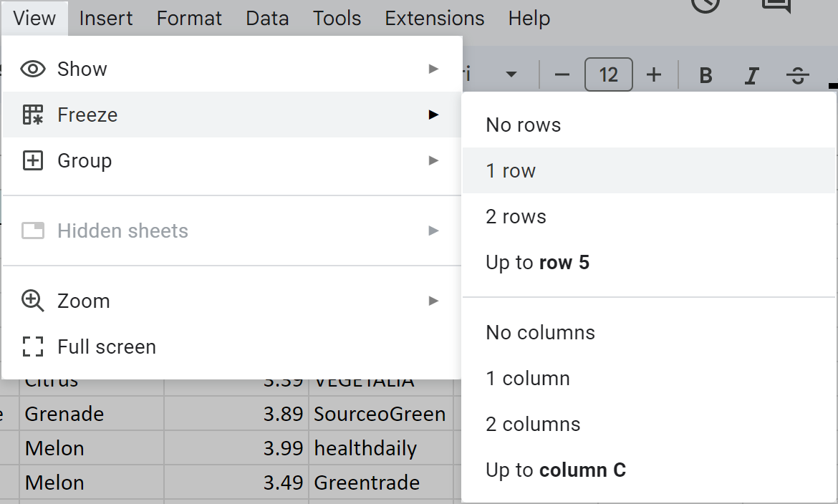Open the comments icon at top right

click(775, 6)
